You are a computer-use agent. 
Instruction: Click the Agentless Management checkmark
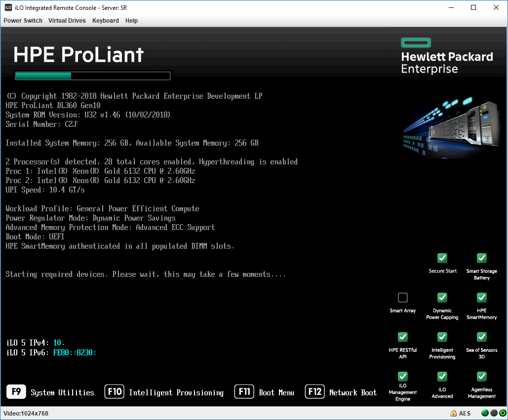point(482,377)
